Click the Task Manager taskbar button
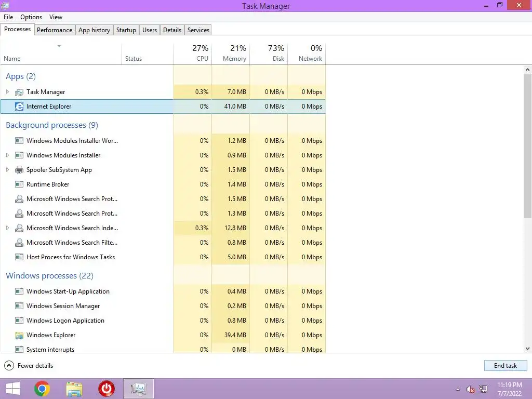Screen dimensions: 532x399 coord(138,389)
